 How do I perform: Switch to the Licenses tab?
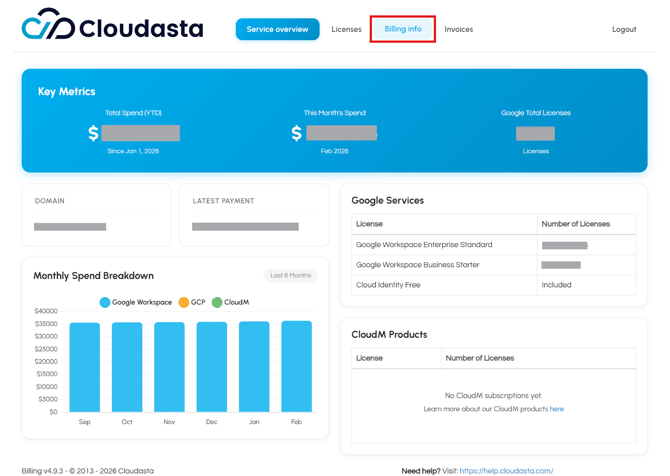[x=346, y=29]
